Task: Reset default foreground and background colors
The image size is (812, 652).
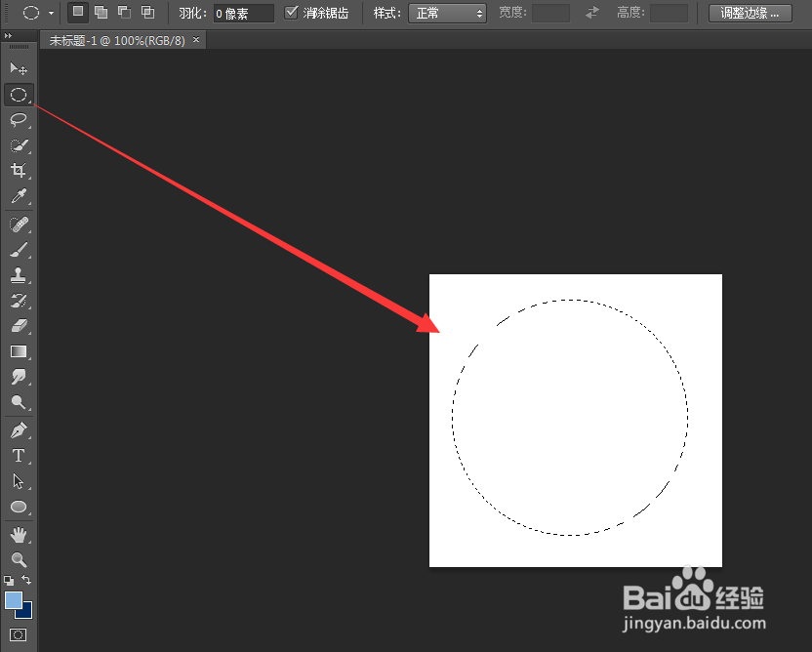Action: [9, 580]
